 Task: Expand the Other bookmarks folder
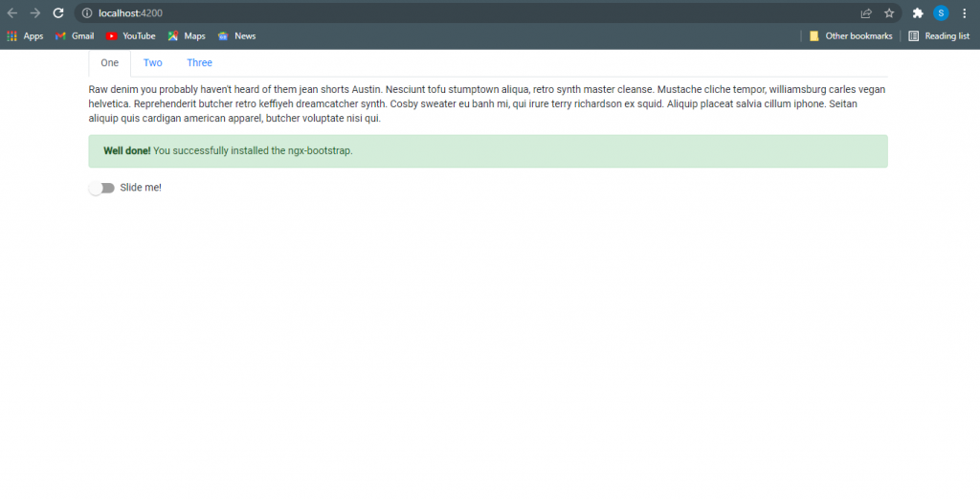pyautogui.click(x=851, y=36)
